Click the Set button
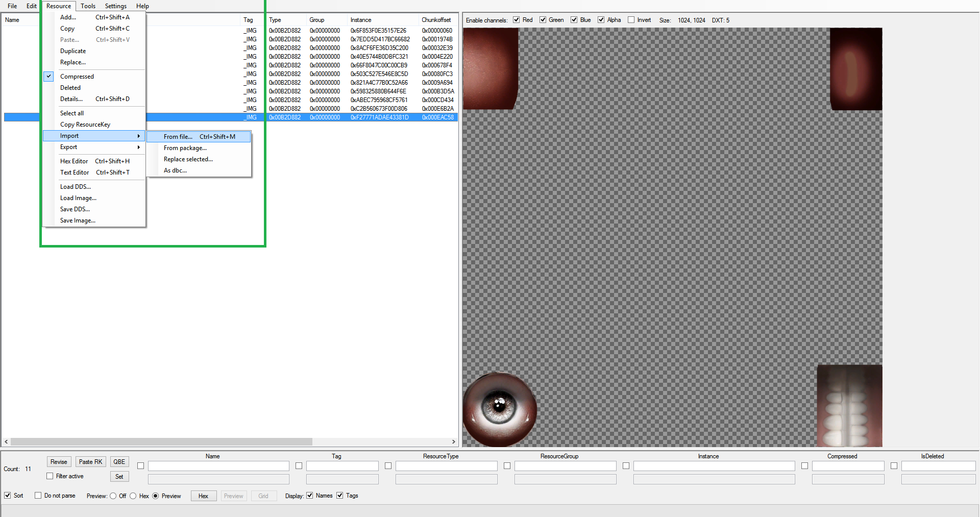Screen dimensions: 980x517 119,477
